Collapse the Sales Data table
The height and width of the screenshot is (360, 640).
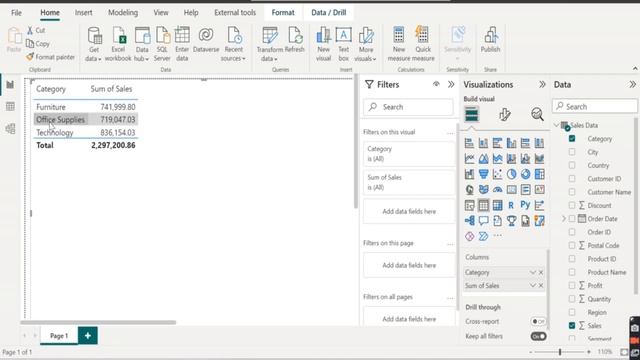[x=557, y=125]
